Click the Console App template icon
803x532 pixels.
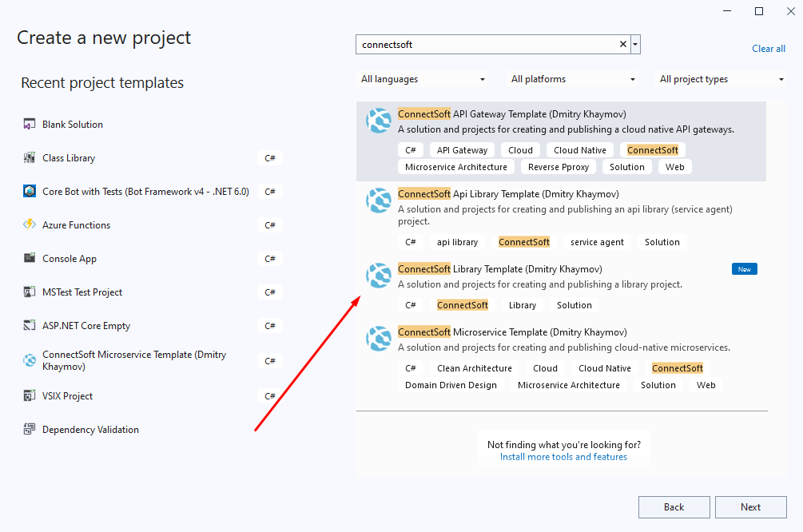[x=29, y=258]
